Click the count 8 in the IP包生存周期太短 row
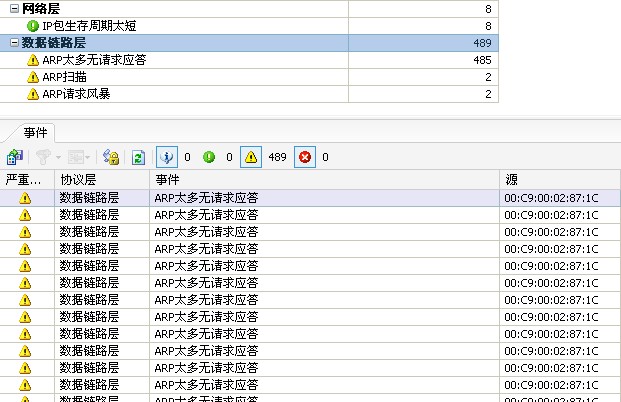 pyautogui.click(x=488, y=26)
